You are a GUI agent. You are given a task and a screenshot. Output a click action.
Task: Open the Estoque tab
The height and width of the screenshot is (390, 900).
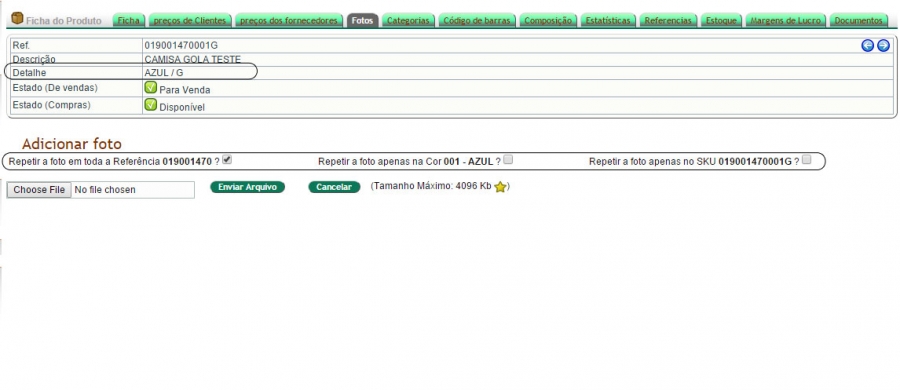(x=721, y=20)
